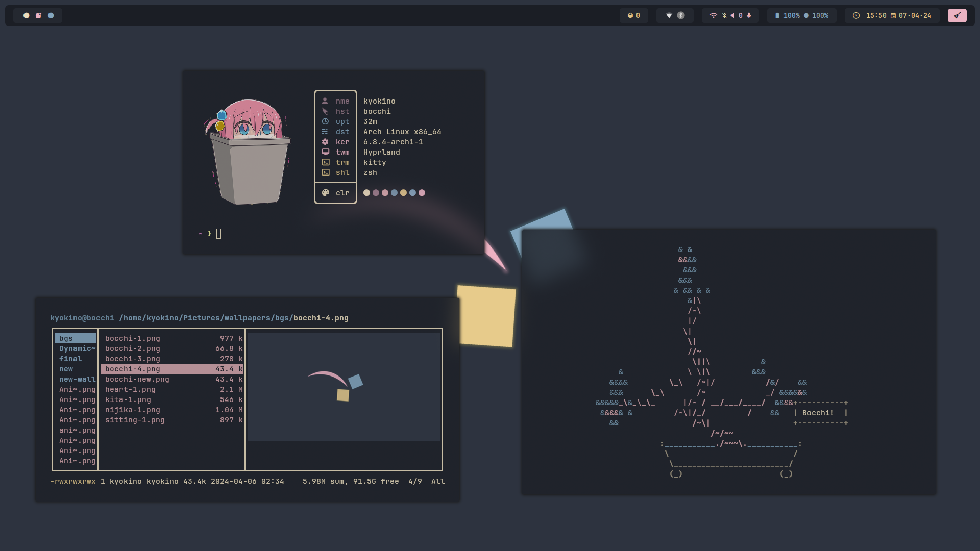Click the brightness circle indicator
Screen dimensions: 980x551
point(806,16)
